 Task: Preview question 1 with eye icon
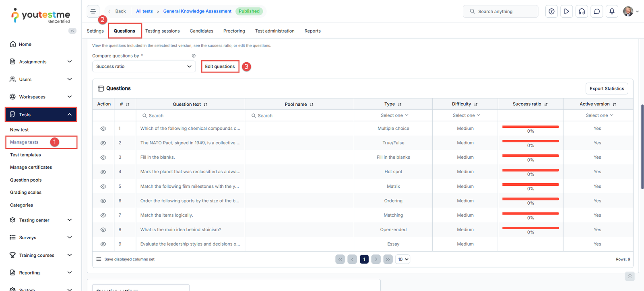[x=103, y=129]
